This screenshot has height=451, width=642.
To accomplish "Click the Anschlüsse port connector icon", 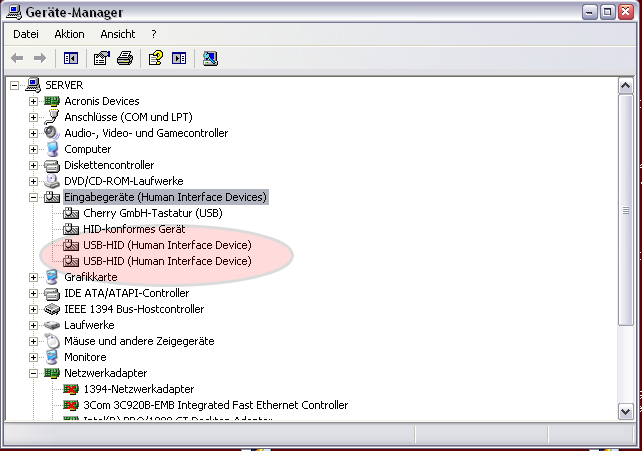I will tap(52, 117).
